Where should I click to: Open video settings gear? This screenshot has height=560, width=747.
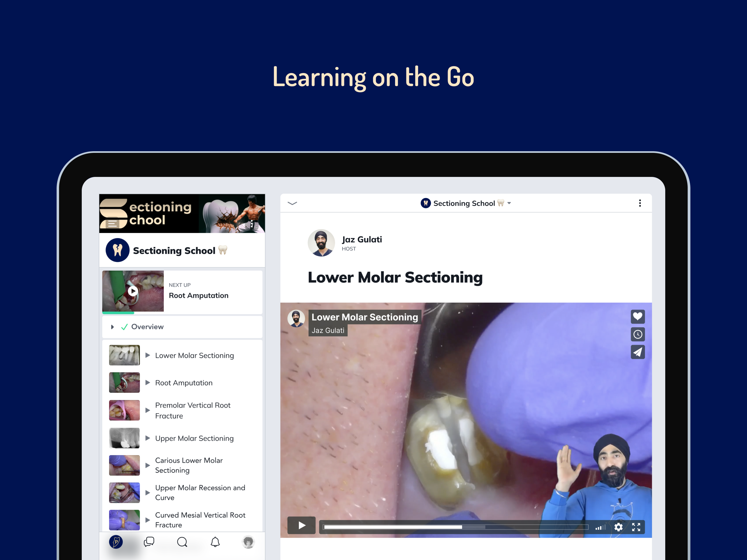(x=618, y=527)
